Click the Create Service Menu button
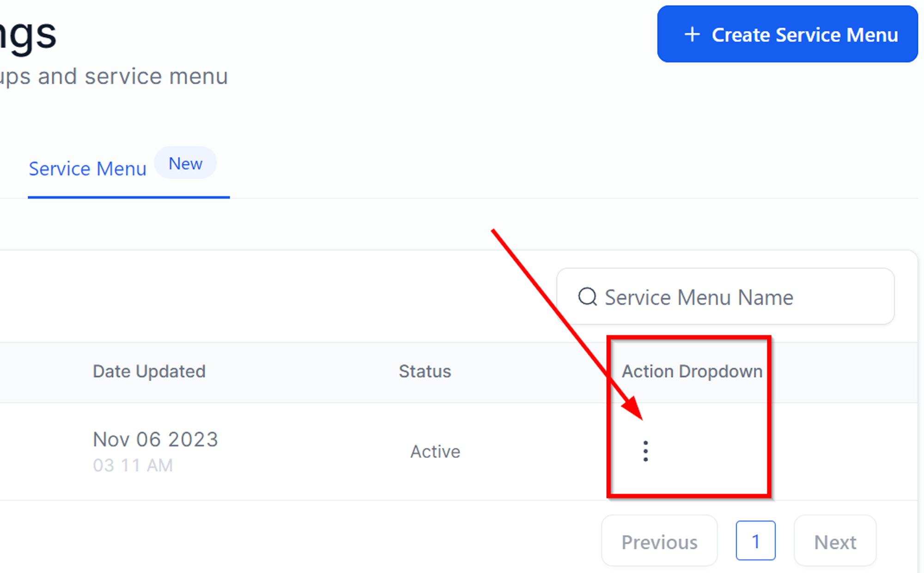 coord(787,34)
